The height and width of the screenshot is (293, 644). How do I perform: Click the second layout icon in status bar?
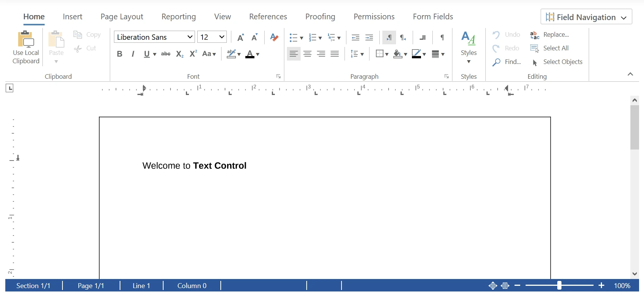[505, 286]
